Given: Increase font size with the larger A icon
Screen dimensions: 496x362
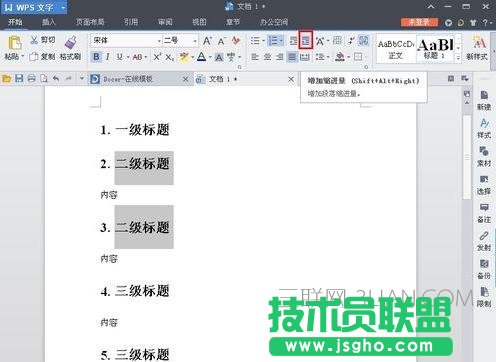Looking at the screenshot, I should click(207, 41).
